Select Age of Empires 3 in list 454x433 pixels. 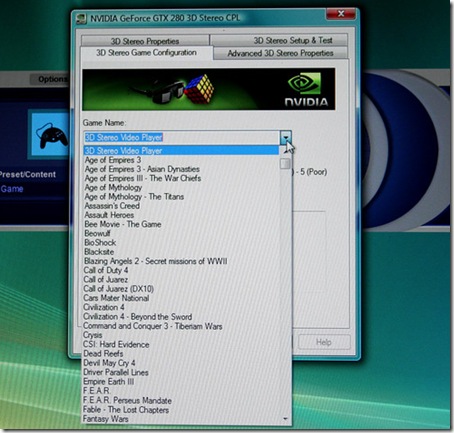(x=181, y=160)
